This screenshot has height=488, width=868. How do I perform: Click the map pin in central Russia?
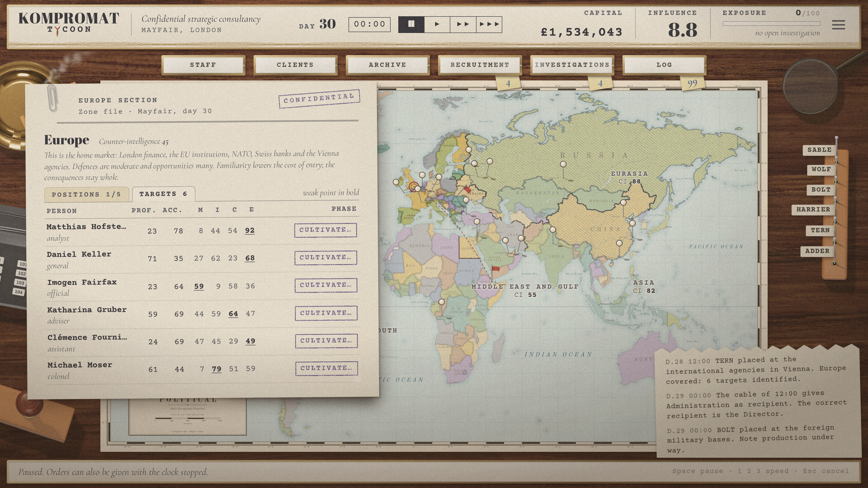[563, 164]
